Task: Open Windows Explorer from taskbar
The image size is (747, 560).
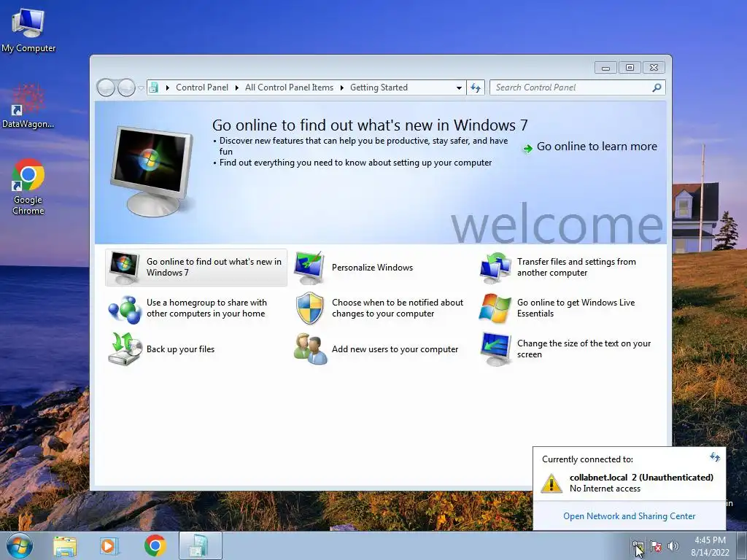Action: [65, 546]
